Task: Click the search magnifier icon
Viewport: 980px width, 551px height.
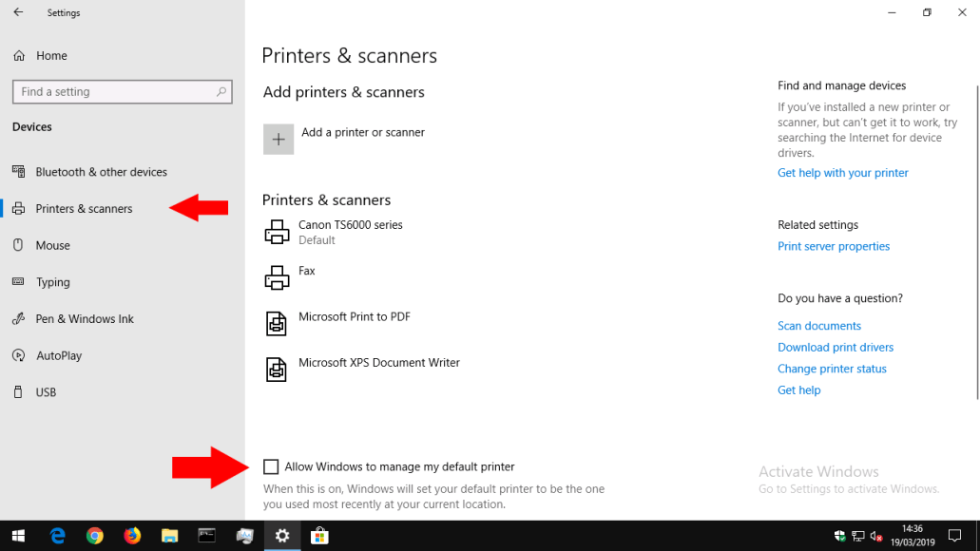Action: (x=221, y=92)
